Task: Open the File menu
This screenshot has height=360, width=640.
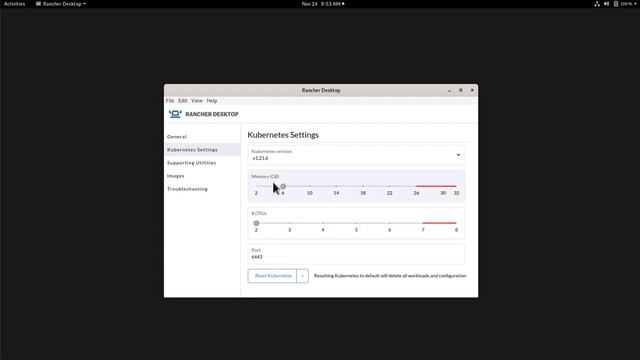Action: 170,100
